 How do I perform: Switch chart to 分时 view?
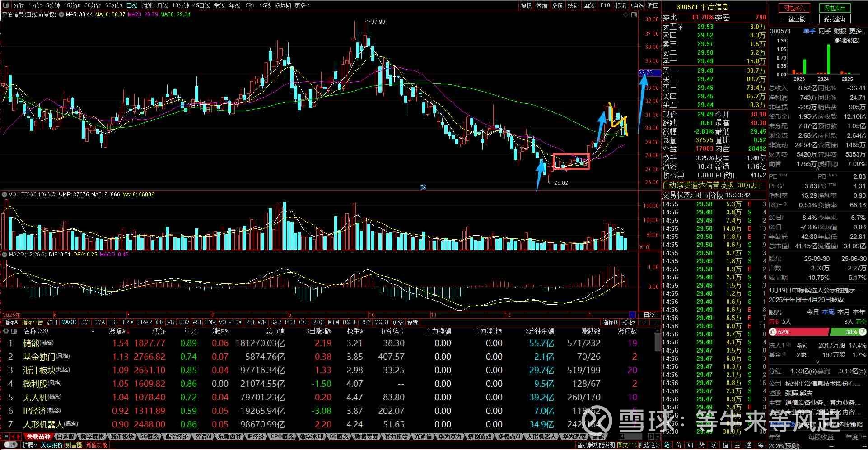19,5
